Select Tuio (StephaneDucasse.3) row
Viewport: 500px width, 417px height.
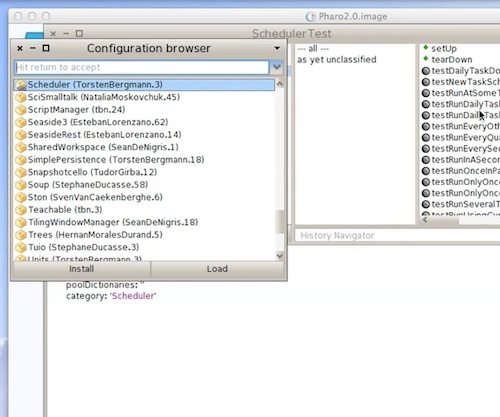(x=144, y=247)
